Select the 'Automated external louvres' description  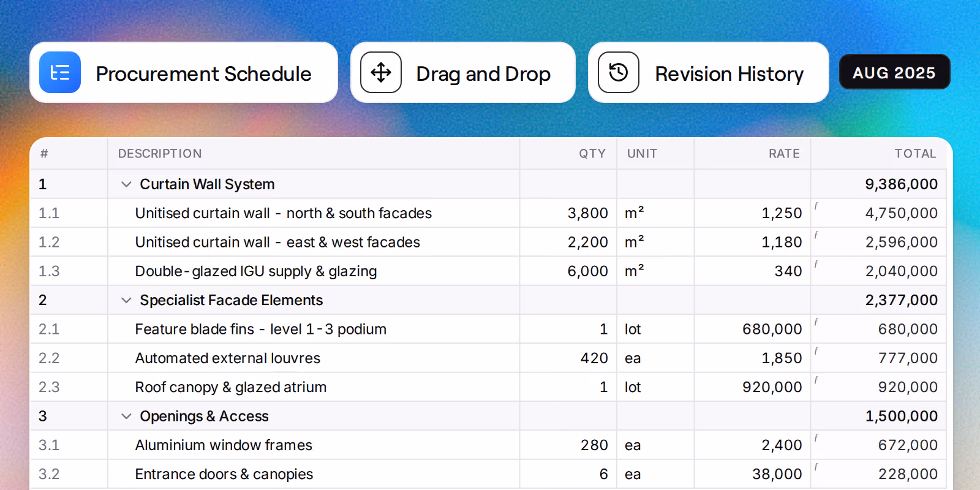[x=227, y=358]
